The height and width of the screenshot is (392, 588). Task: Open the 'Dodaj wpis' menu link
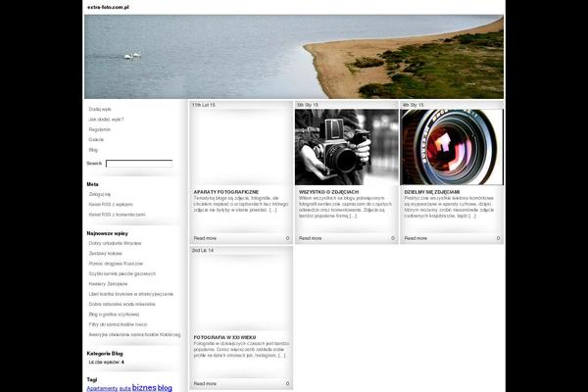[x=100, y=109]
